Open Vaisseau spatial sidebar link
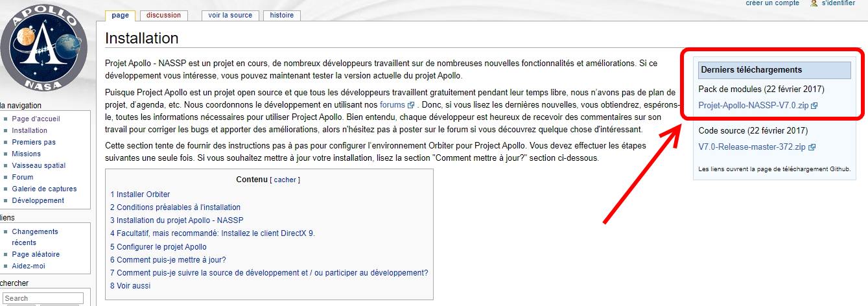868x306 pixels. pyautogui.click(x=38, y=165)
